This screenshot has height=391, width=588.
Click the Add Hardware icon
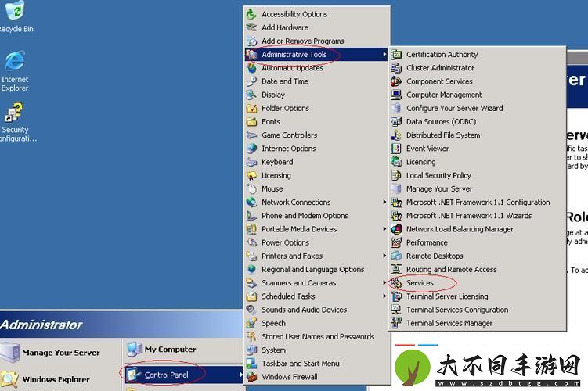point(251,27)
